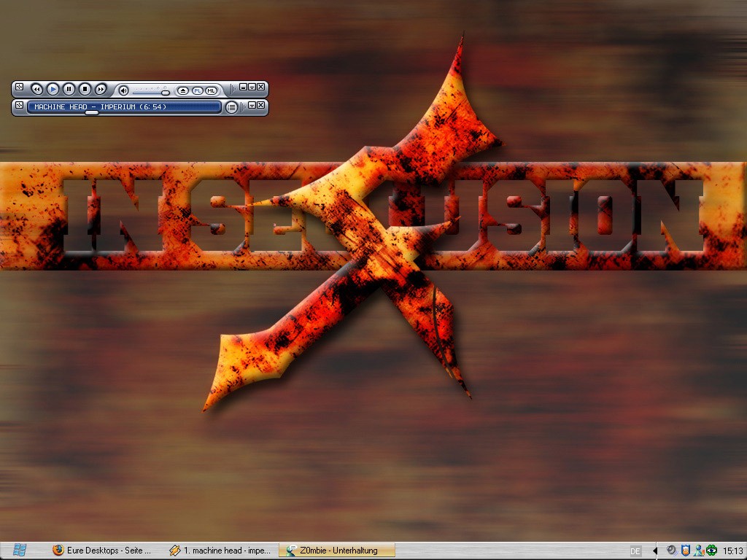Open the round playlist list button
The height and width of the screenshot is (560, 747).
pyautogui.click(x=231, y=107)
